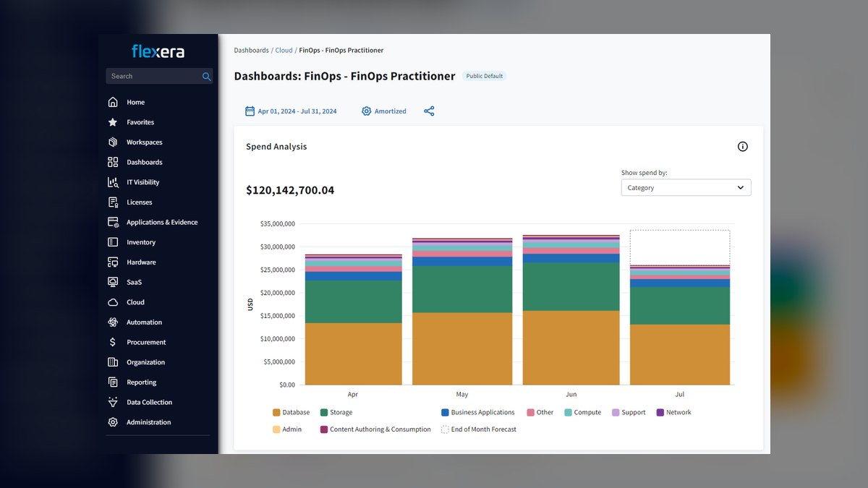Image resolution: width=868 pixels, height=488 pixels.
Task: Toggle Storage legend swatch
Action: coord(324,413)
